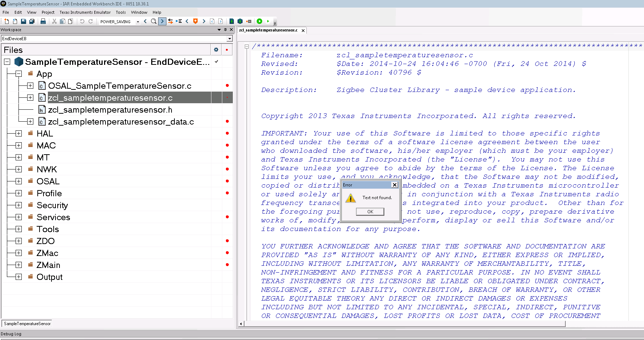644x340 pixels.
Task: Close the Error dialog with X
Action: (x=395, y=185)
